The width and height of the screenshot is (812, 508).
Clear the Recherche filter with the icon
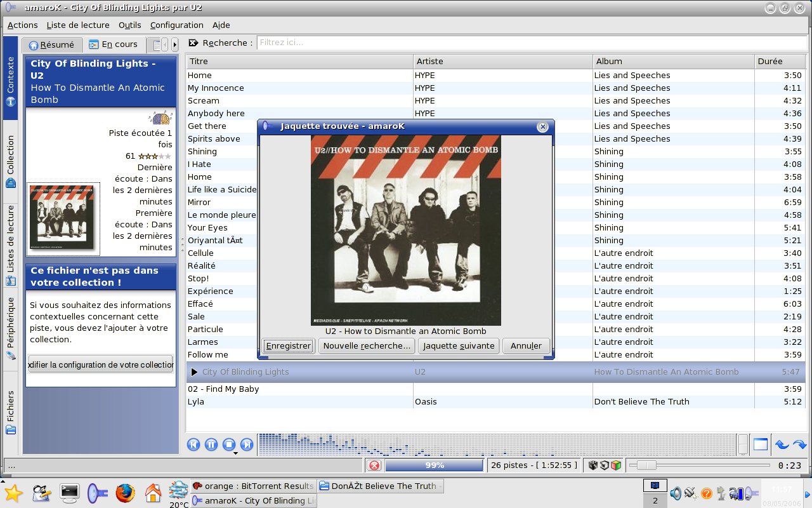(193, 43)
